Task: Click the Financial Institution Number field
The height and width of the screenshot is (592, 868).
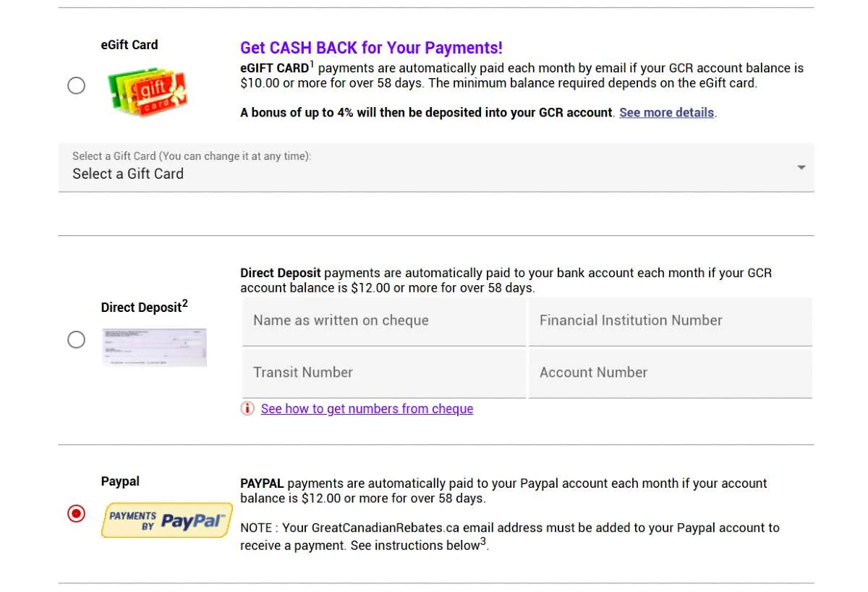Action: (x=670, y=320)
